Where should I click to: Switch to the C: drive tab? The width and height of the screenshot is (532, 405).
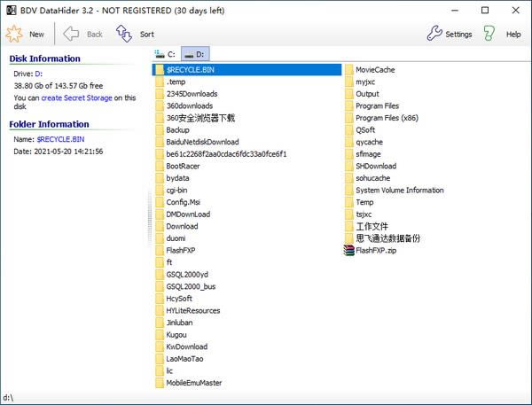[165, 54]
